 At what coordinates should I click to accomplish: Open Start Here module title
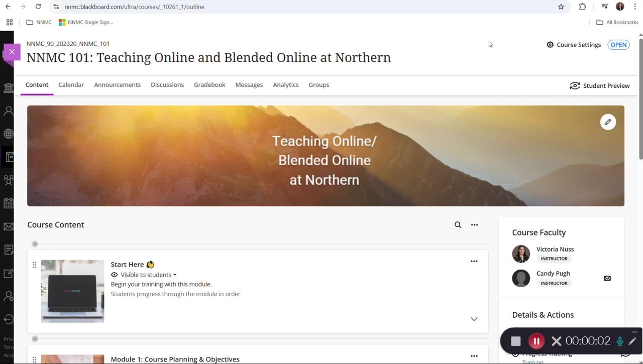[x=132, y=265]
